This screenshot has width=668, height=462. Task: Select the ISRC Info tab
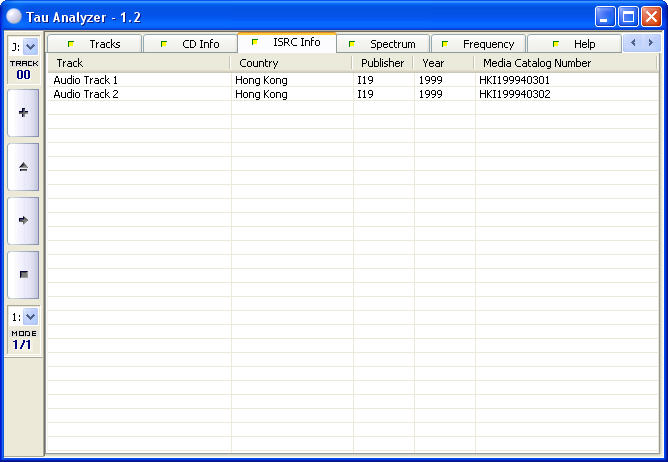pyautogui.click(x=287, y=42)
